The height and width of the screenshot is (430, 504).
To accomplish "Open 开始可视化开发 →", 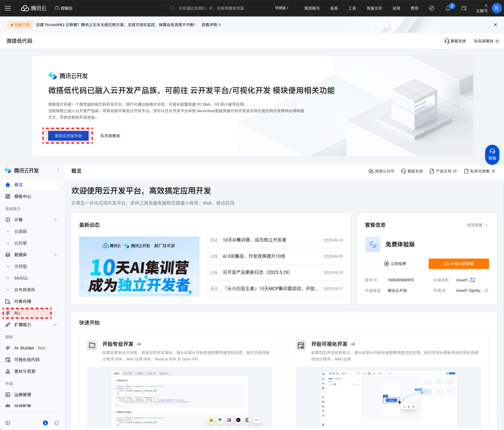I will 333,344.
